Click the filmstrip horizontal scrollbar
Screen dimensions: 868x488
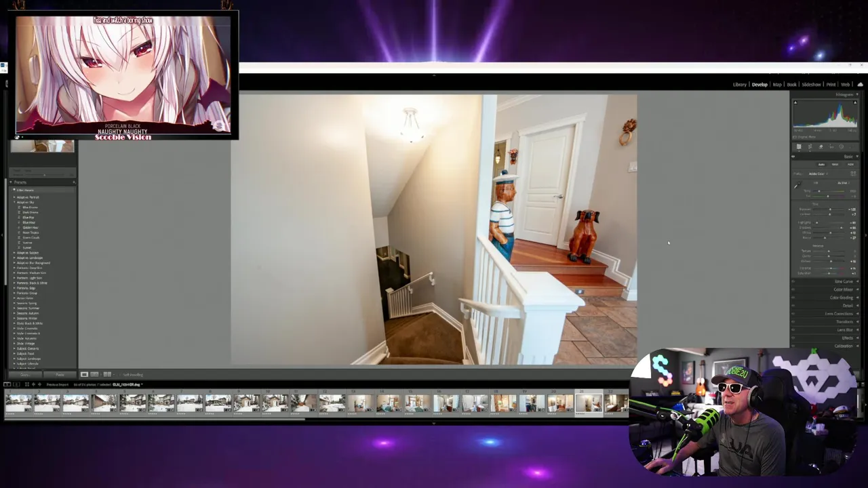click(156, 419)
